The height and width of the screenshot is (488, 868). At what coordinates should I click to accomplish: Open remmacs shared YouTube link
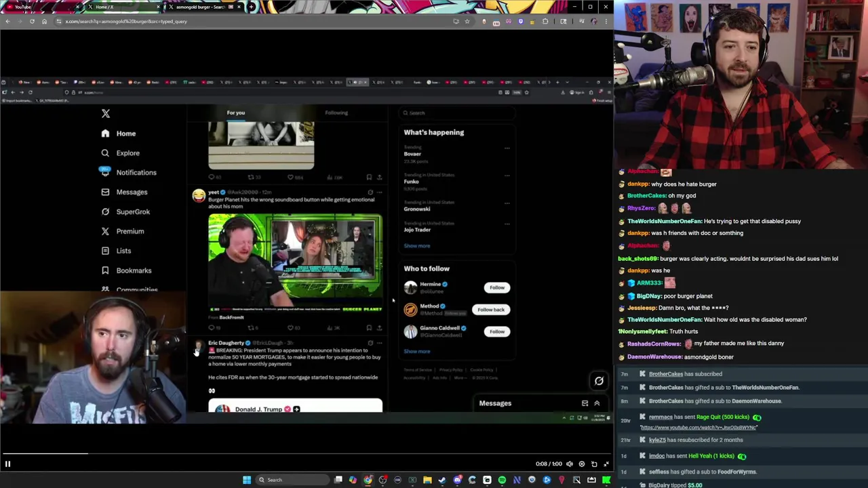(698, 428)
